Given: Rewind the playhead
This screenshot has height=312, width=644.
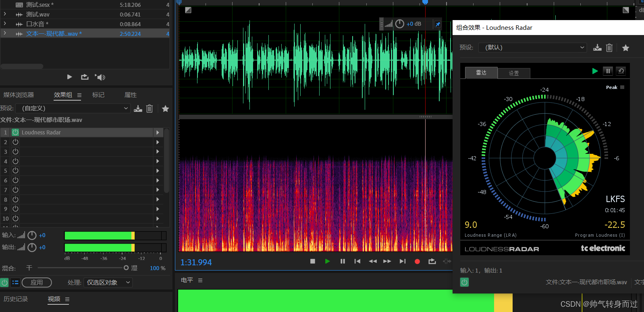Looking at the screenshot, I should 373,261.
